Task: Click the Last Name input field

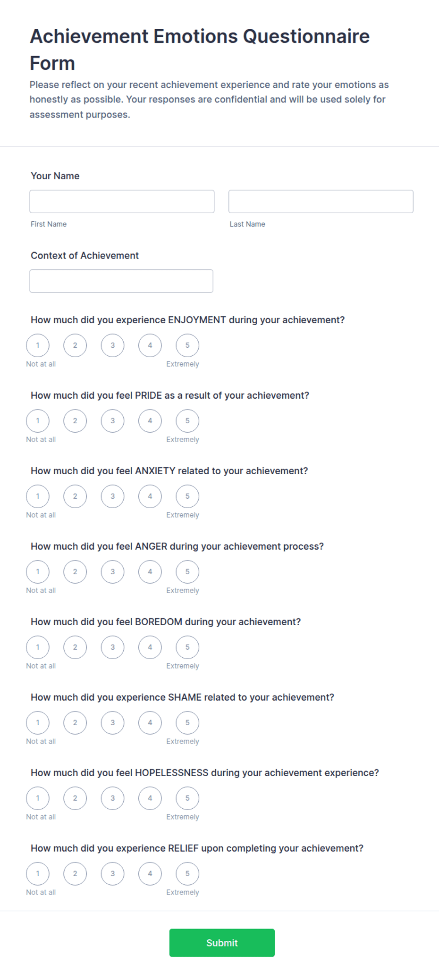Action: tap(321, 201)
